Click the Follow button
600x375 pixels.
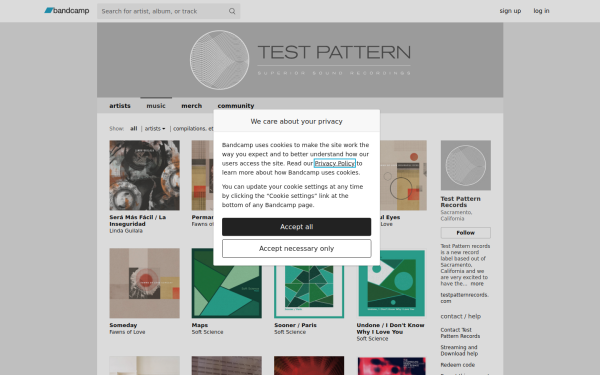pos(466,233)
